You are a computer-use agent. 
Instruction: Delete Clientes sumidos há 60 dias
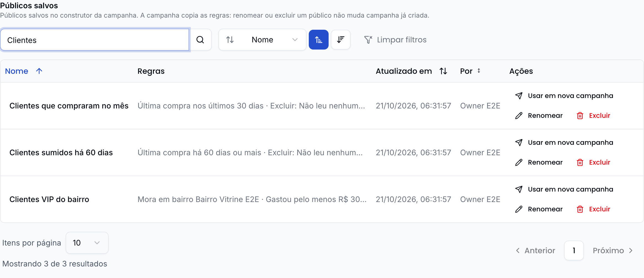[593, 162]
